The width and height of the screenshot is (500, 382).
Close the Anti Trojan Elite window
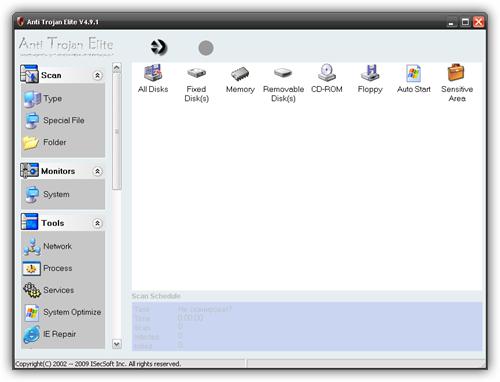479,22
